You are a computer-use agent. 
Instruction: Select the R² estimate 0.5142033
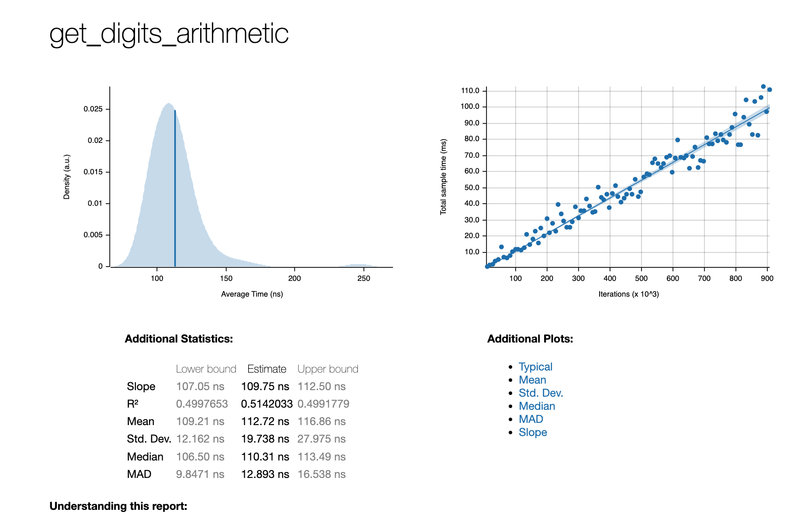coord(267,404)
